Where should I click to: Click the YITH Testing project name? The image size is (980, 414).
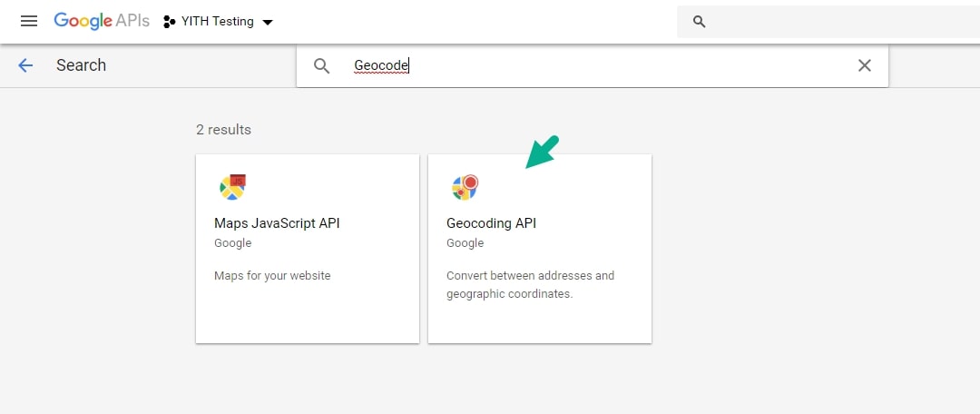point(218,22)
